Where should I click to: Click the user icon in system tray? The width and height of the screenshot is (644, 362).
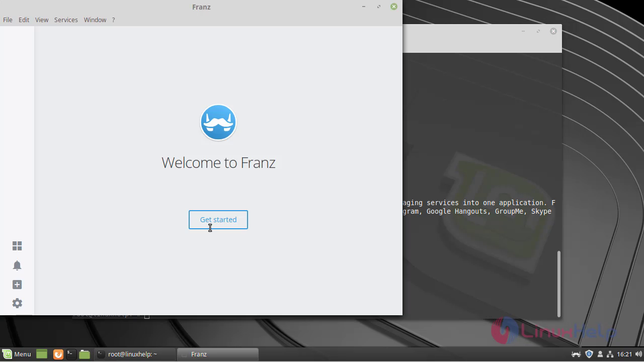tap(600, 354)
